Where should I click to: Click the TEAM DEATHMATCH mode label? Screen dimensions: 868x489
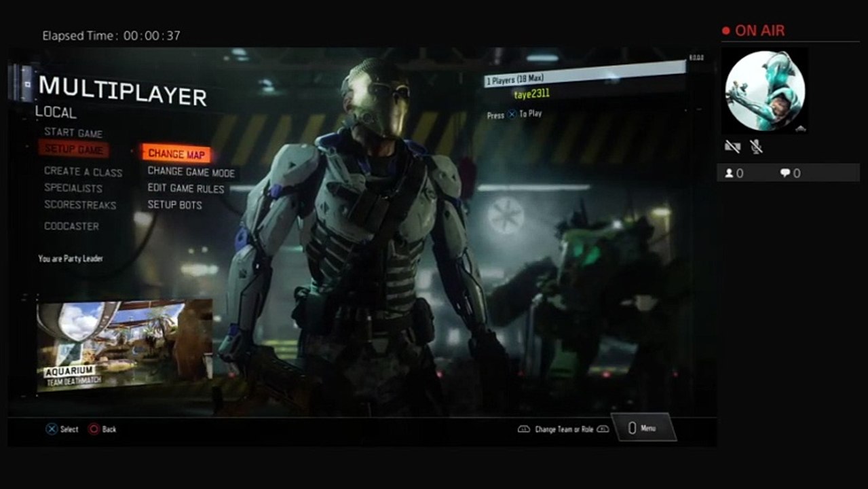click(x=73, y=382)
